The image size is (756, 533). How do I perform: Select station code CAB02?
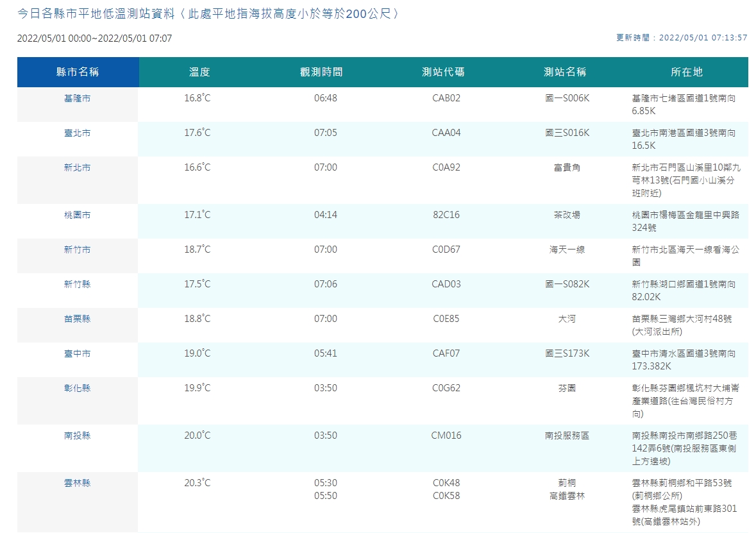tap(446, 98)
